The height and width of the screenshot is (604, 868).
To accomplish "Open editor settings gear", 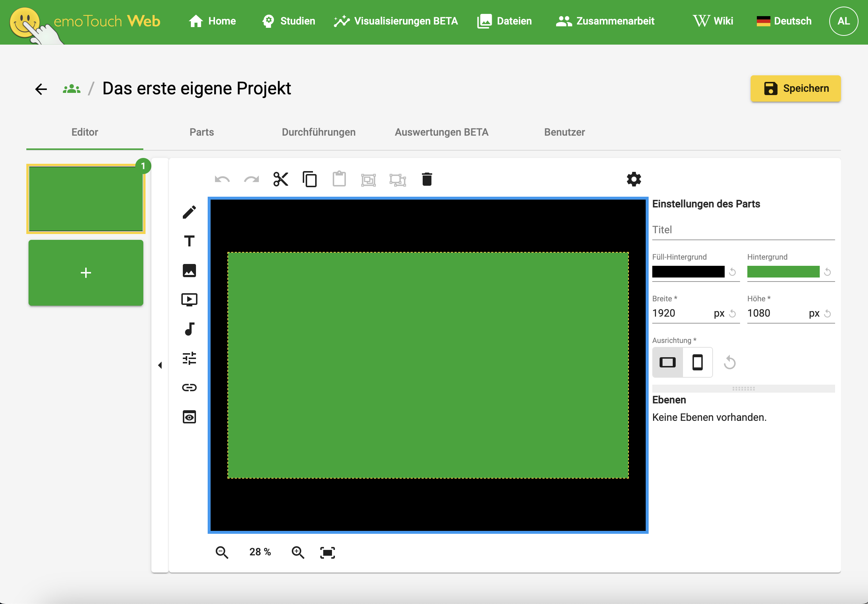I will pos(634,179).
